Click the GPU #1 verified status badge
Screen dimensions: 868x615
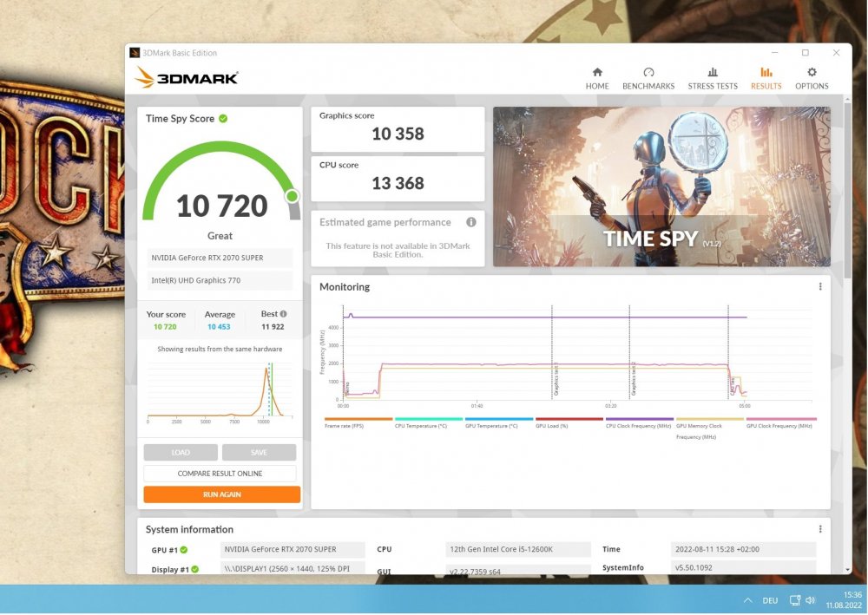pyautogui.click(x=183, y=549)
